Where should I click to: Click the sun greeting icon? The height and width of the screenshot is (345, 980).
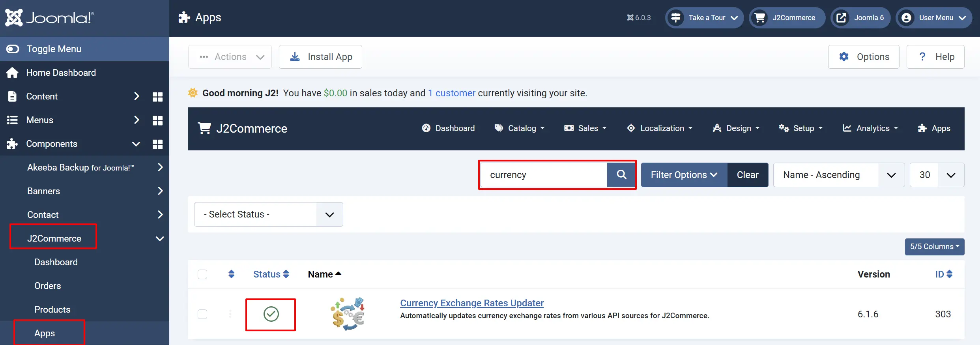coord(193,93)
